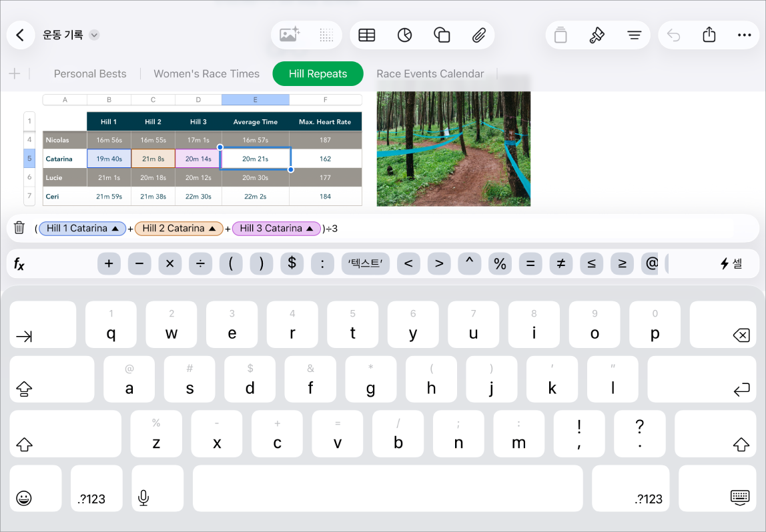Open the organize/filter lines icon

coord(634,35)
